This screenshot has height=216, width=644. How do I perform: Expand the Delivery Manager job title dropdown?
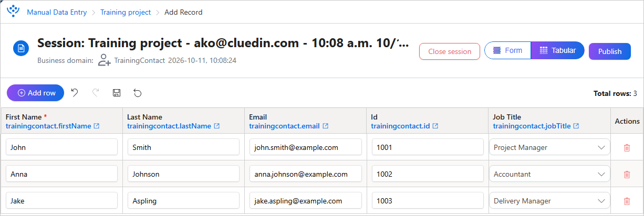pos(601,201)
